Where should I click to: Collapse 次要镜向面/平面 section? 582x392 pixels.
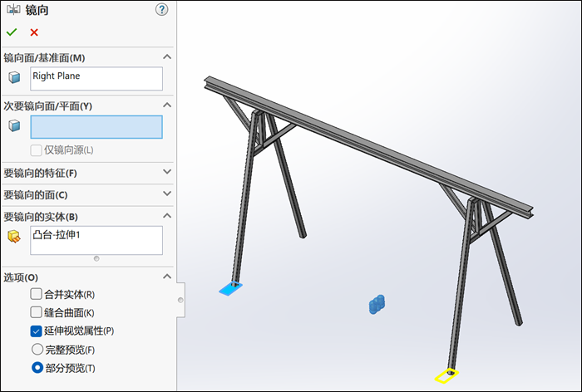coord(167,105)
